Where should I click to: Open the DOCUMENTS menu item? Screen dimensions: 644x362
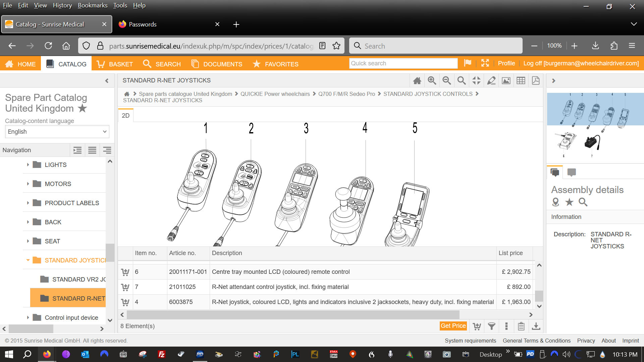217,64
